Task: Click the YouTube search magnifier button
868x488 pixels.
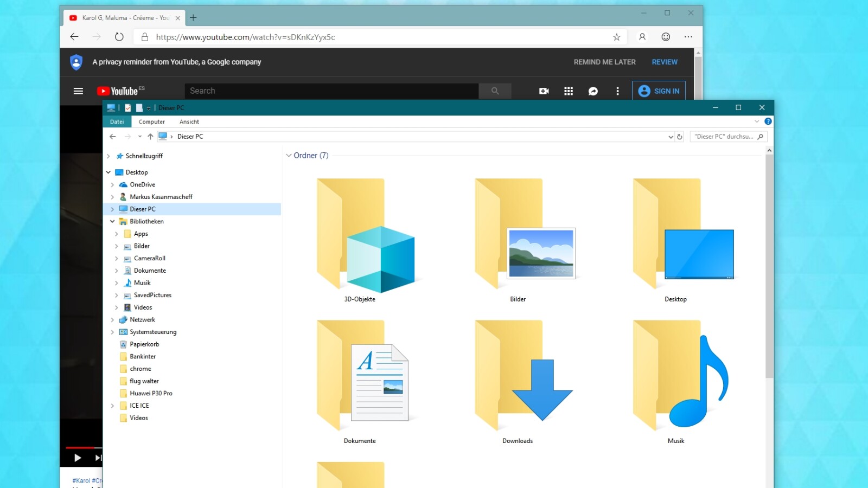Action: [495, 91]
